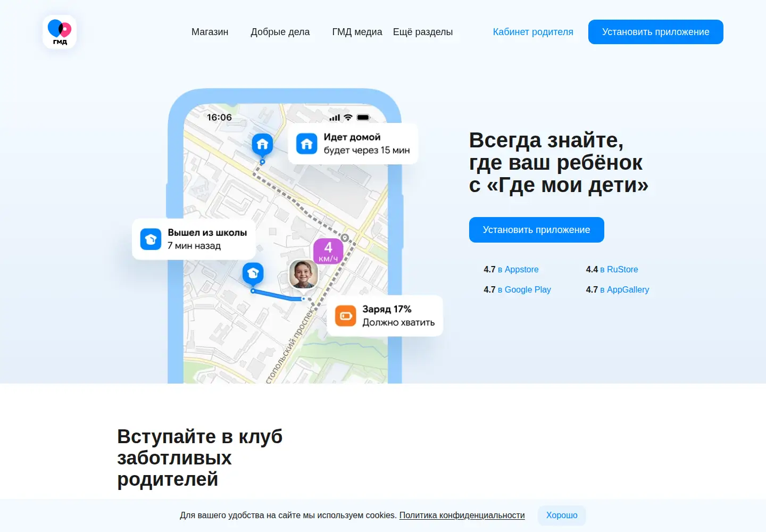Open Кабинет родителя link

tap(533, 32)
